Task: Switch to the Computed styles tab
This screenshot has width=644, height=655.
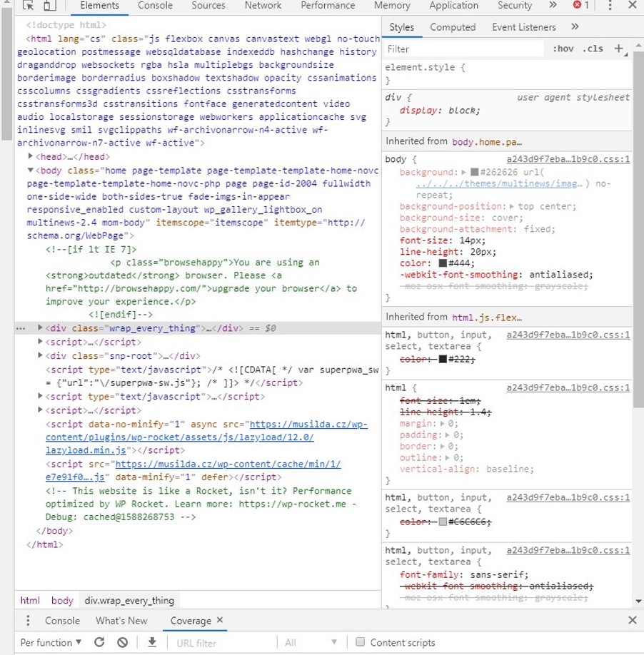Action: (453, 27)
